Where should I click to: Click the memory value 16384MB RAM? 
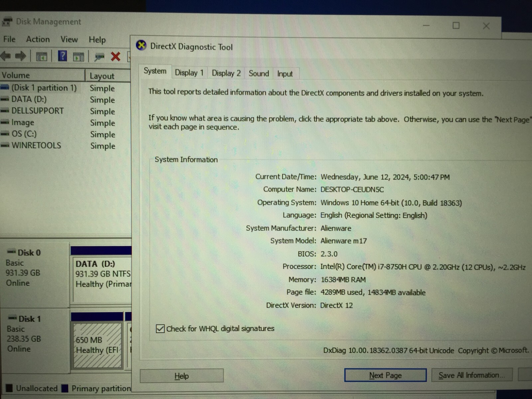click(343, 280)
